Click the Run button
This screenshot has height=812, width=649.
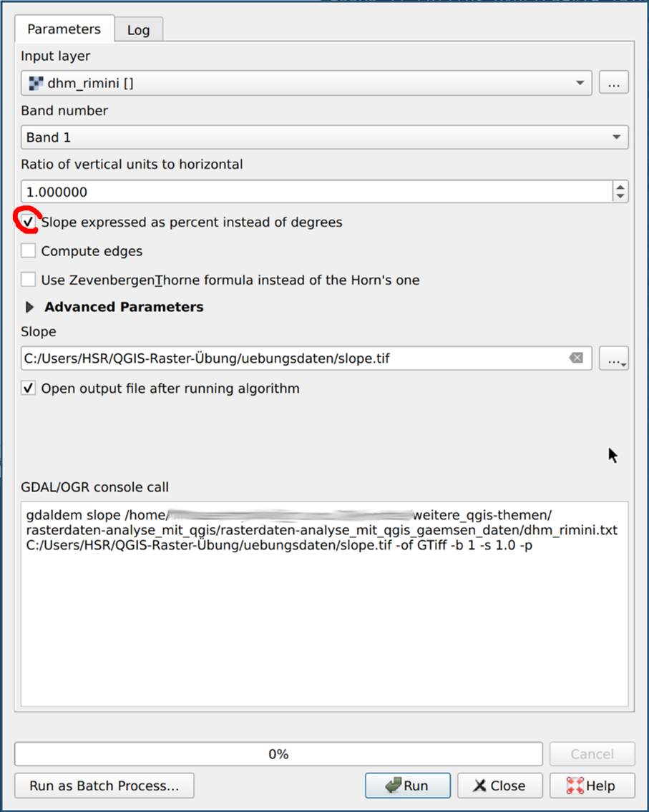tap(407, 786)
